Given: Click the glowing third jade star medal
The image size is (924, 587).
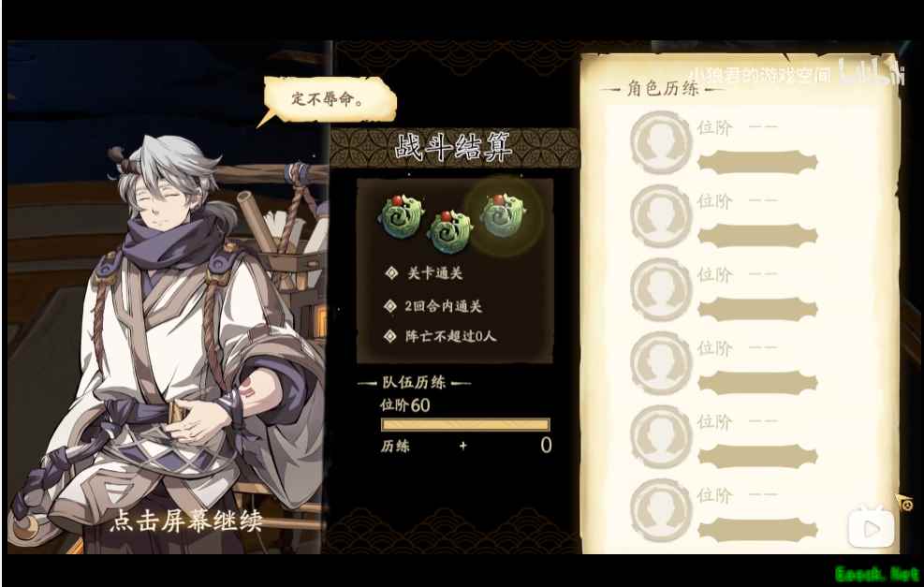Looking at the screenshot, I should click(x=503, y=215).
